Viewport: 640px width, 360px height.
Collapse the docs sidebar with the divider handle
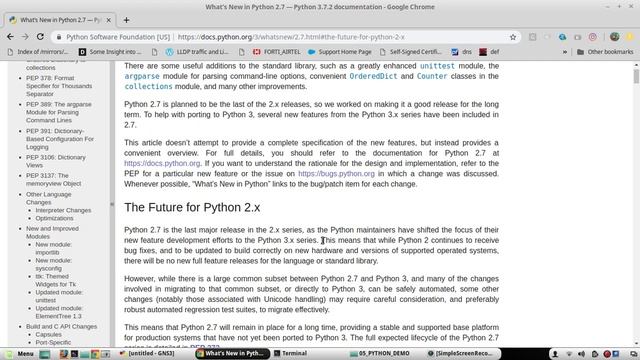point(112,204)
